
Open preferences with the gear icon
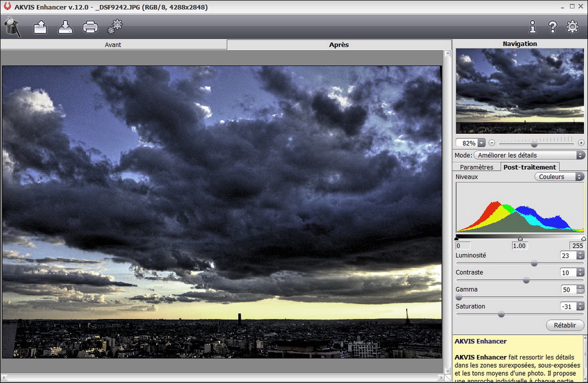[572, 26]
